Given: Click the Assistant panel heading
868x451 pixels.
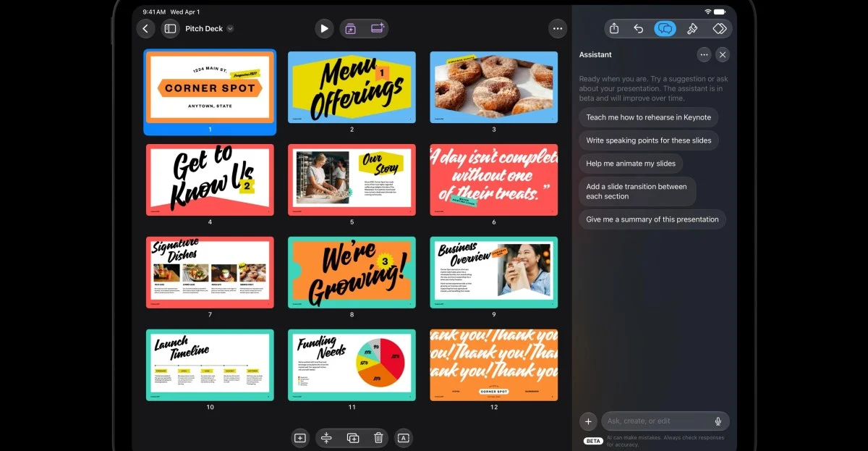Looking at the screenshot, I should [x=595, y=55].
